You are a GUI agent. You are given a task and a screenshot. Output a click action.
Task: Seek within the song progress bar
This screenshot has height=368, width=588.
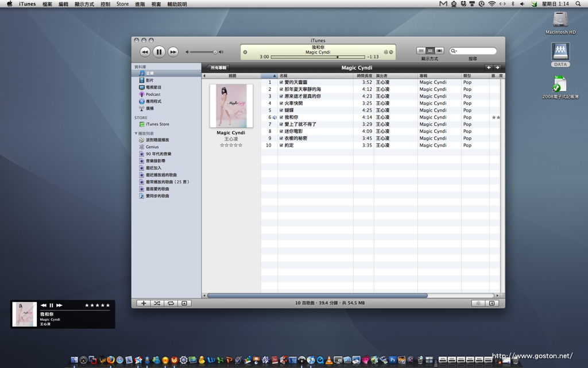coord(318,57)
